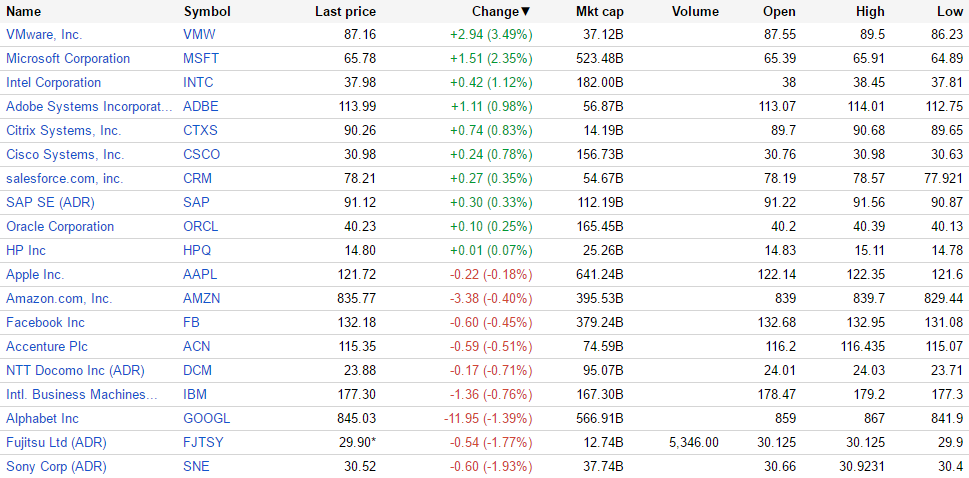Open the VMware, Inc. link

pos(44,34)
